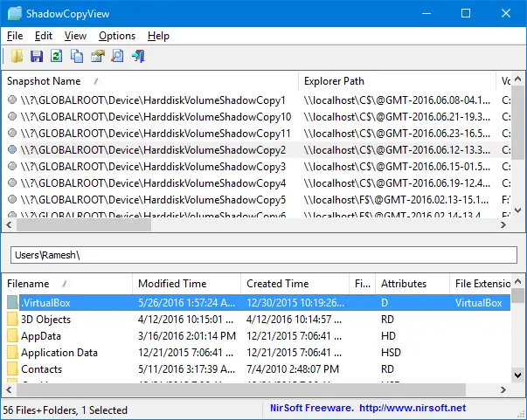Select the HarddiskVolumeShadowCopy10 snapshot name
527x420 pixels.
(156, 117)
